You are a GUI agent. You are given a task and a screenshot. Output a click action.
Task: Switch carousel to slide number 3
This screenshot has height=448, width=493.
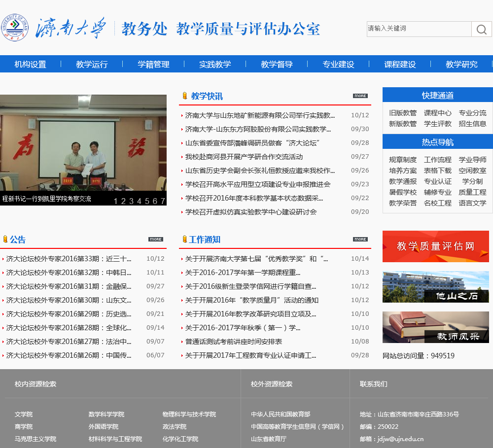pos(131,201)
